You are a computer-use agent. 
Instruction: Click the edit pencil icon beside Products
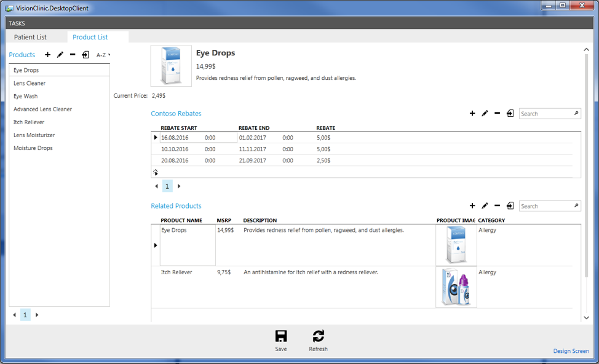[60, 55]
